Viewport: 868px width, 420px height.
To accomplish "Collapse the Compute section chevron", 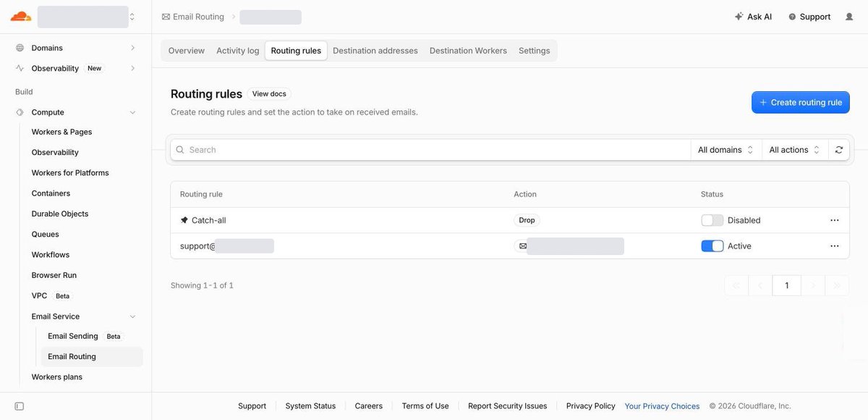I will (x=132, y=112).
